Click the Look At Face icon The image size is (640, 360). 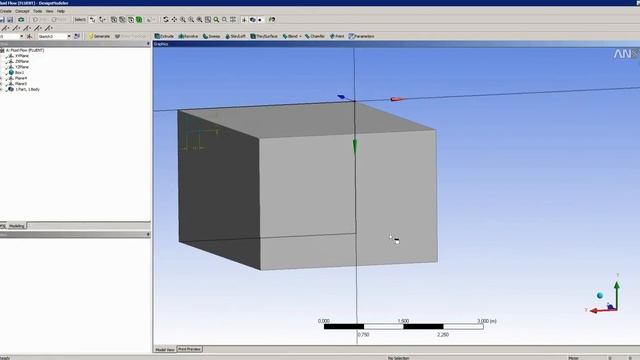click(272, 20)
